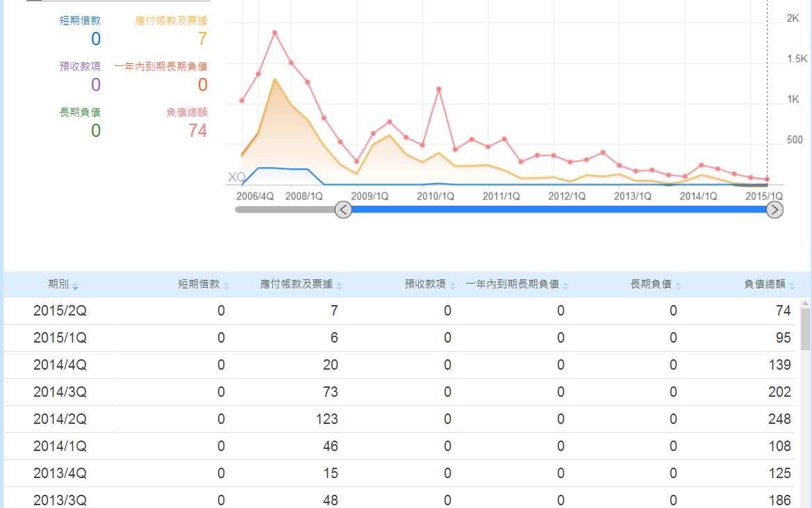812x508 pixels.
Task: Click sort icon beside 預收款項 header
Action: tap(452, 286)
